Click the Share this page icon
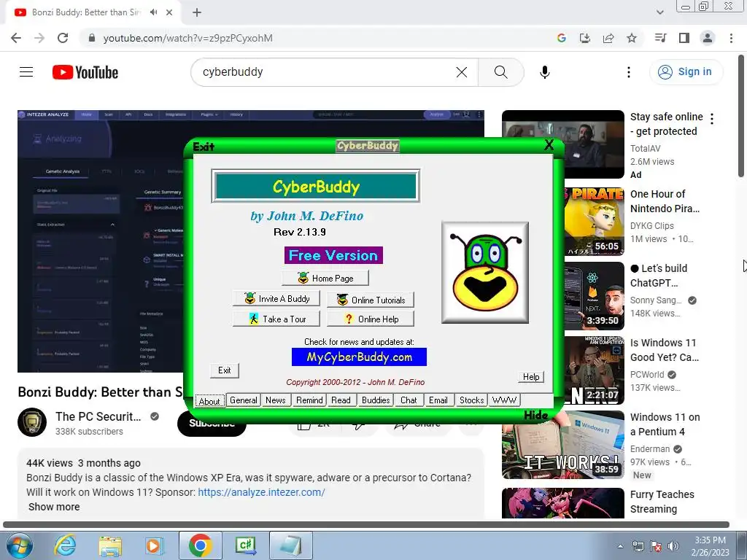Screen dimensions: 747x560 (x=608, y=38)
